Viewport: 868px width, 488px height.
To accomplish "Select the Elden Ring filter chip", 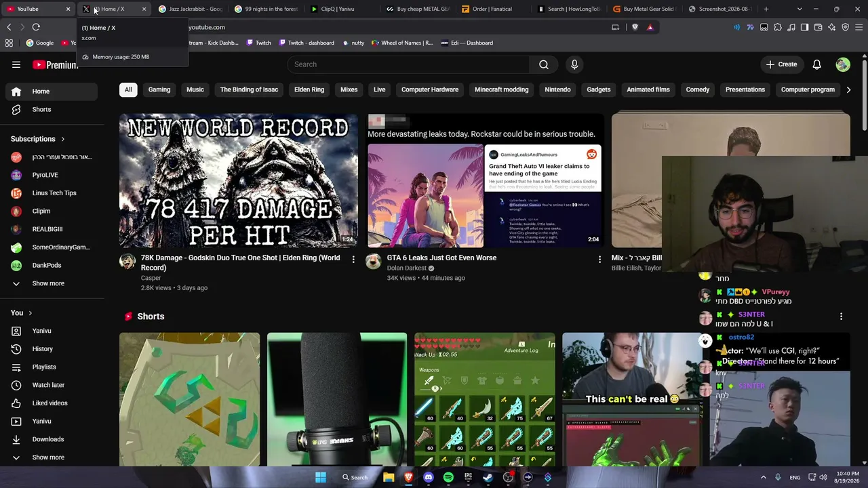I will point(309,89).
